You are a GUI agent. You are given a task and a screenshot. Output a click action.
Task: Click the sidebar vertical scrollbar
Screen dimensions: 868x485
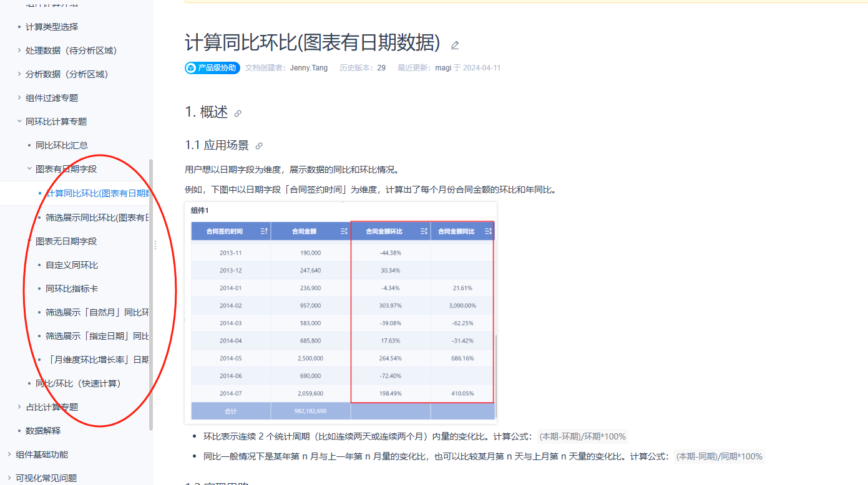coord(151,293)
